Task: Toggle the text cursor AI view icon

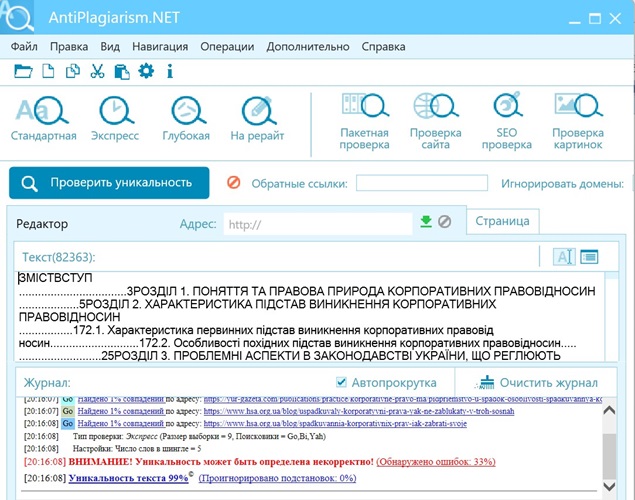Action: coord(564,256)
